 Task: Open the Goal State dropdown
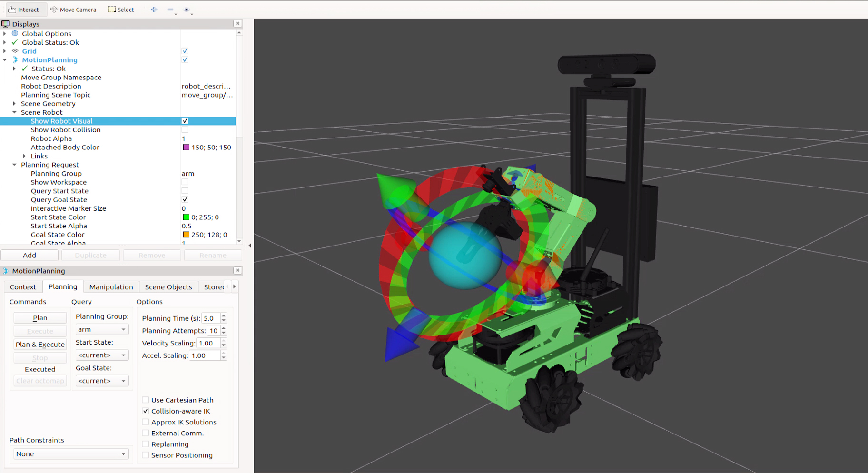[x=102, y=381]
